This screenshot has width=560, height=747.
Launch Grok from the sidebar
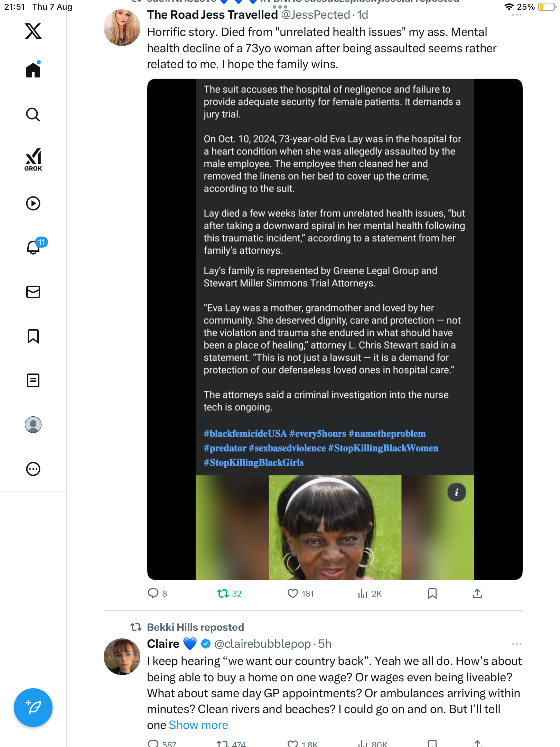point(33,160)
